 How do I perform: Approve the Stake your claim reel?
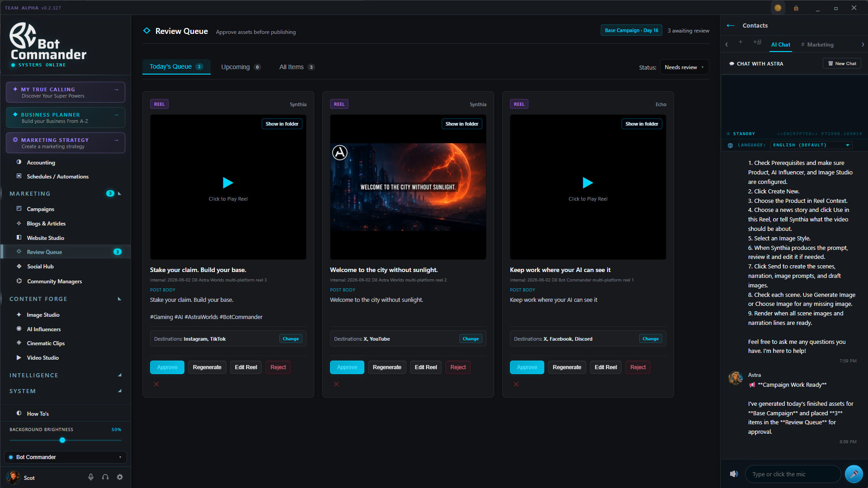pos(167,367)
